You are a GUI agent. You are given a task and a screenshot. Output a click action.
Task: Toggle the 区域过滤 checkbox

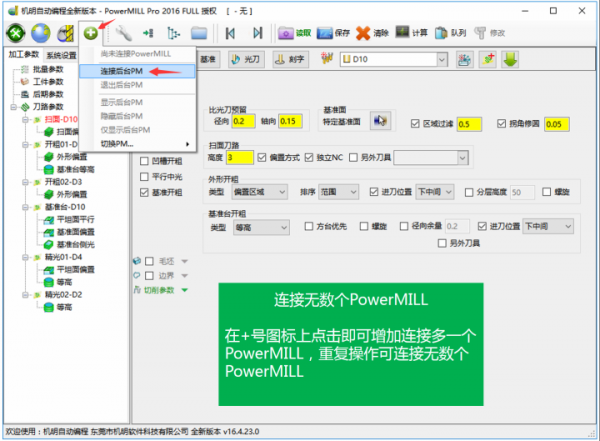click(416, 123)
